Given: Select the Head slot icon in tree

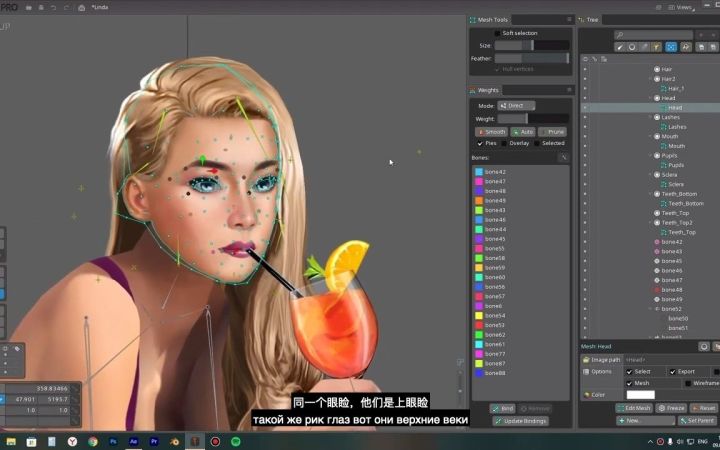Looking at the screenshot, I should click(x=657, y=98).
